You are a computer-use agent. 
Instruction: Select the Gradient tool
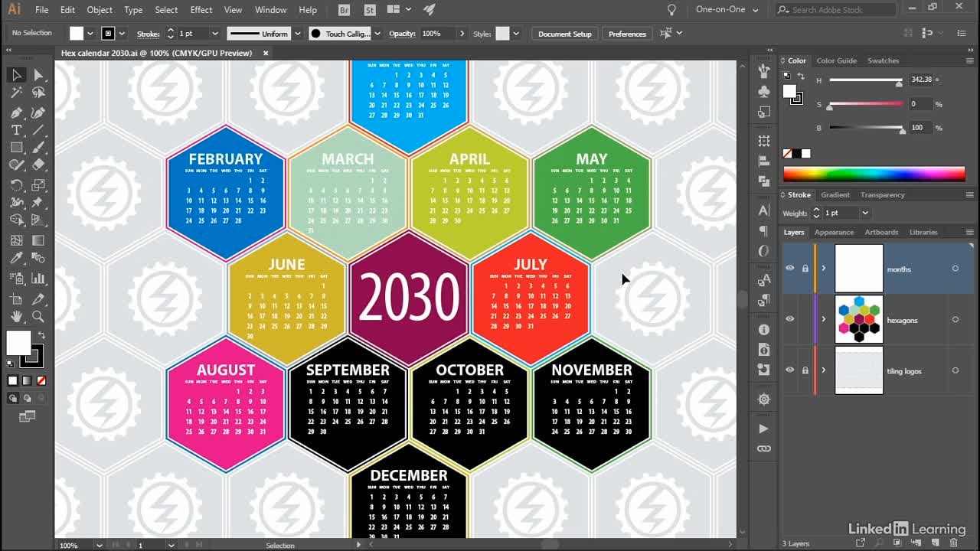38,240
